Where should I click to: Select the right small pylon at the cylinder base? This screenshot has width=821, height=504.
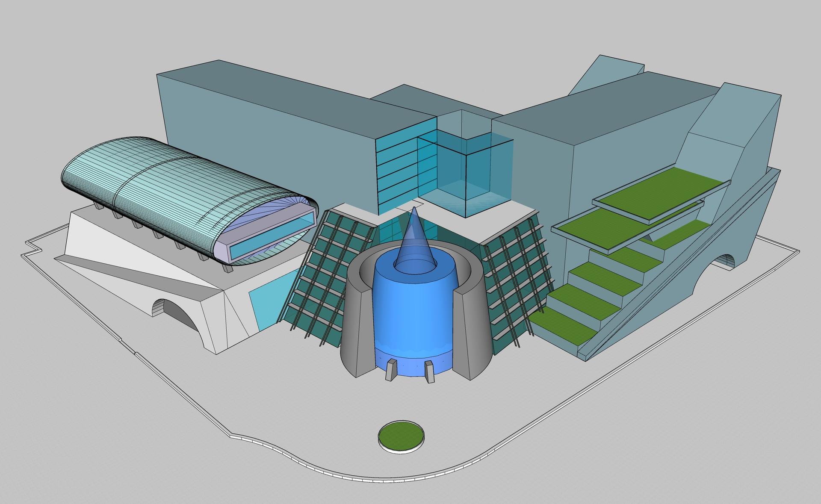(430, 371)
